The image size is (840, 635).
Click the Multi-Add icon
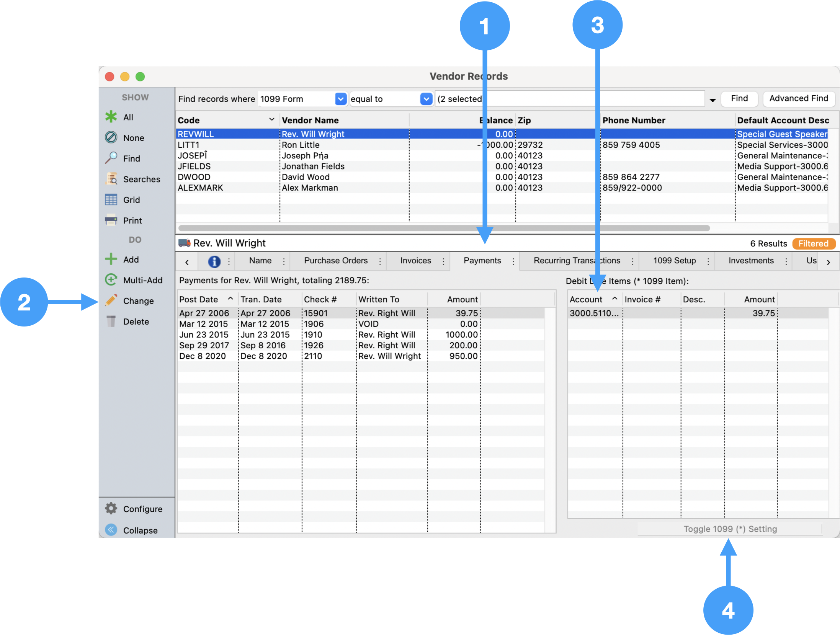coord(111,280)
